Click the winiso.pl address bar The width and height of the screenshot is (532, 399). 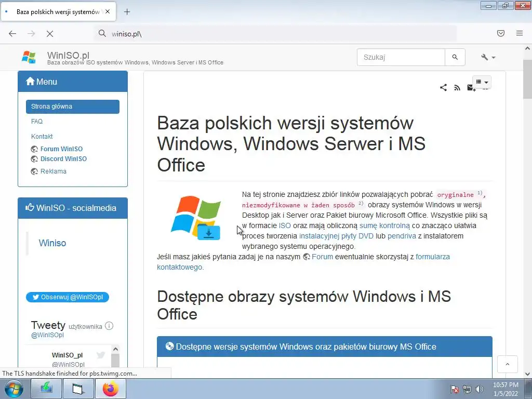[x=275, y=34]
